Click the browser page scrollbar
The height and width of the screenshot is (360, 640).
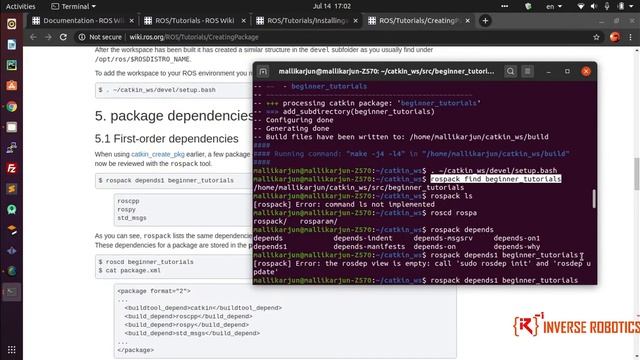coord(637,173)
